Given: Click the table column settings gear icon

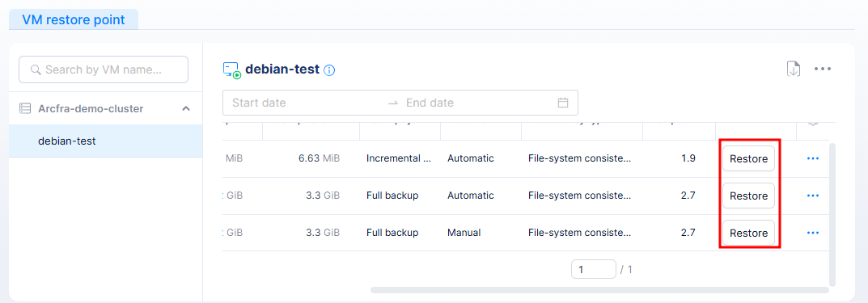Looking at the screenshot, I should [x=813, y=124].
